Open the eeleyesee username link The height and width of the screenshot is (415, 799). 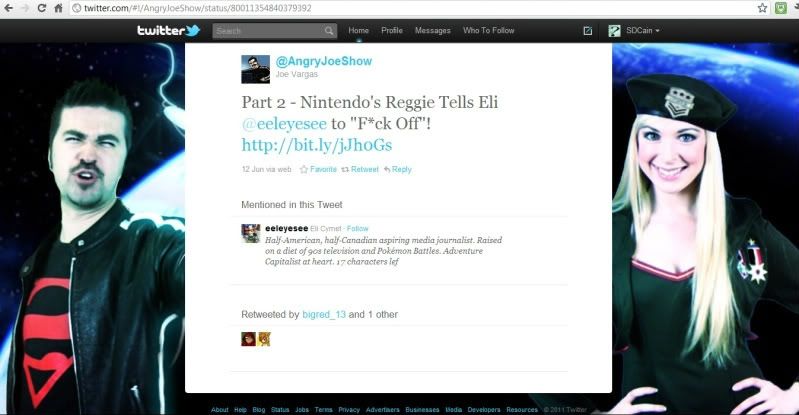click(286, 228)
